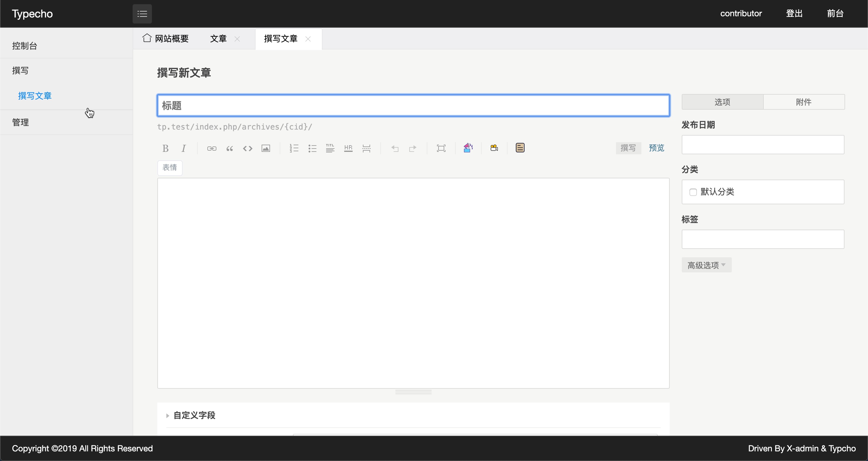The image size is (868, 461).
Task: Switch editor to 预览 preview mode
Action: click(x=656, y=148)
